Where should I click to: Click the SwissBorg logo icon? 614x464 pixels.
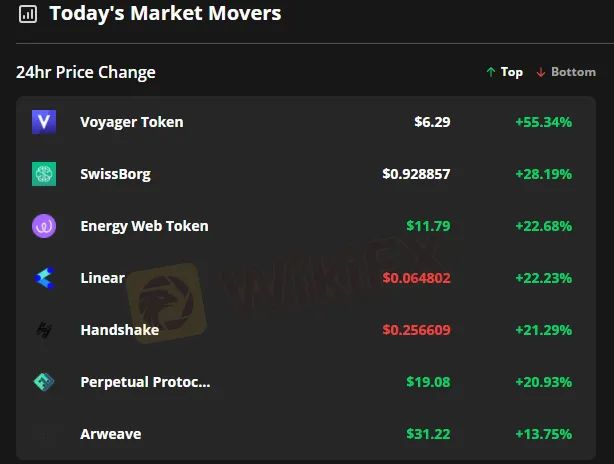pos(44,174)
